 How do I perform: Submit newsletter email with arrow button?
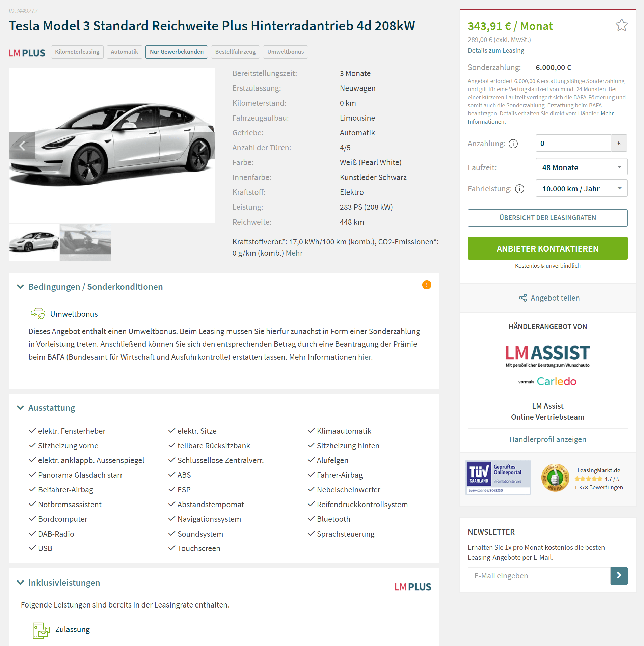pos(619,576)
